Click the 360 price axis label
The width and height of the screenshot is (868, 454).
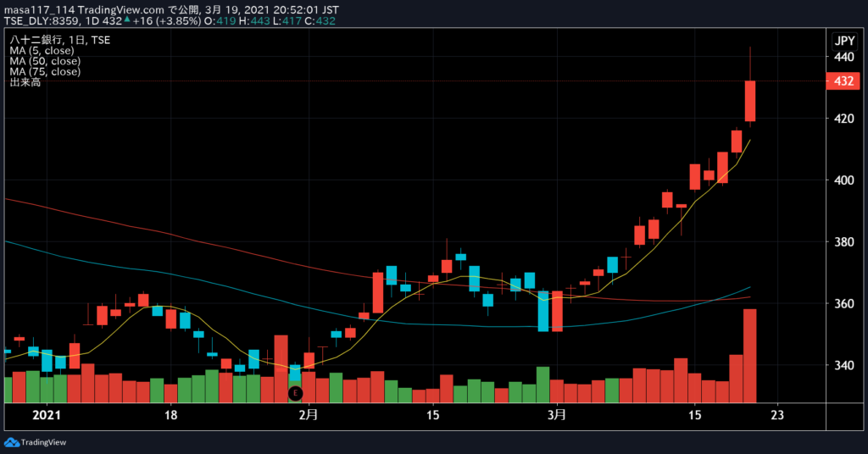[843, 303]
